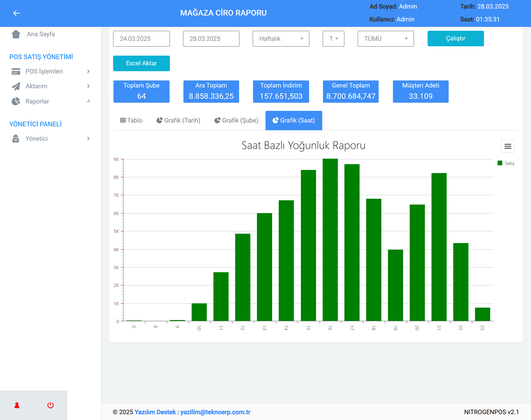Open the yazilim@teknoerp.com.tr support link
The height and width of the screenshot is (420, 531).
pos(215,412)
